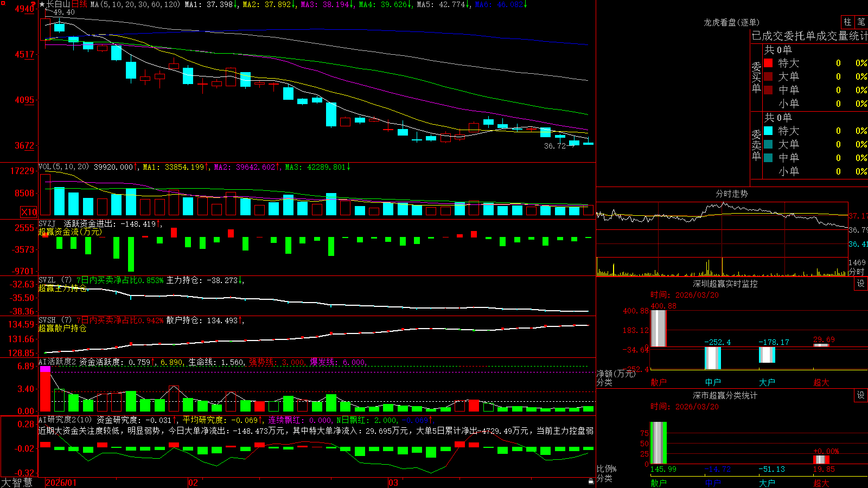Click the SVZJ indicator name
Viewport: 868px width, 488px height.
(x=47, y=223)
